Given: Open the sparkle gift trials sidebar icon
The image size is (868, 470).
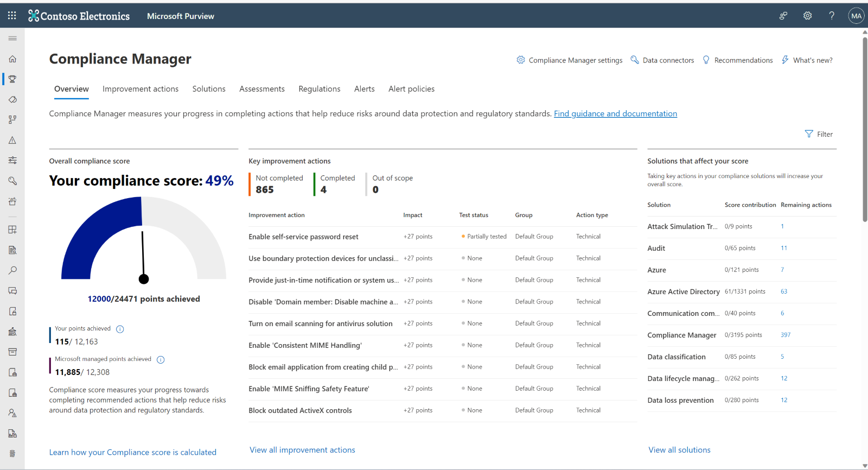Looking at the screenshot, I should point(12,201).
